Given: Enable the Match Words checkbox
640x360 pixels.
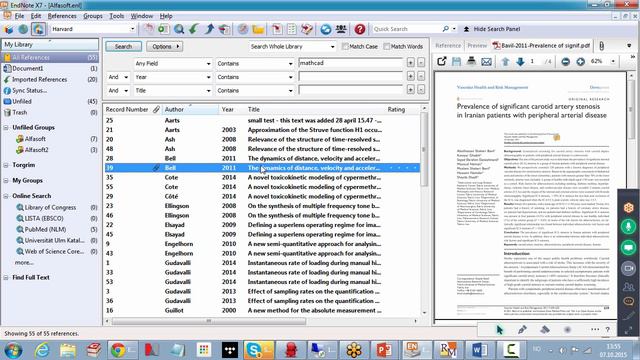Looking at the screenshot, I should click(387, 47).
